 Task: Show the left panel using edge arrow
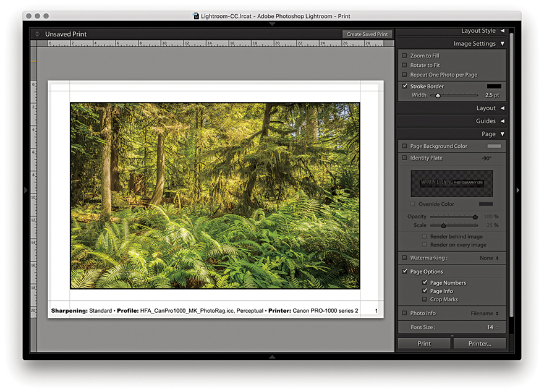(26, 190)
